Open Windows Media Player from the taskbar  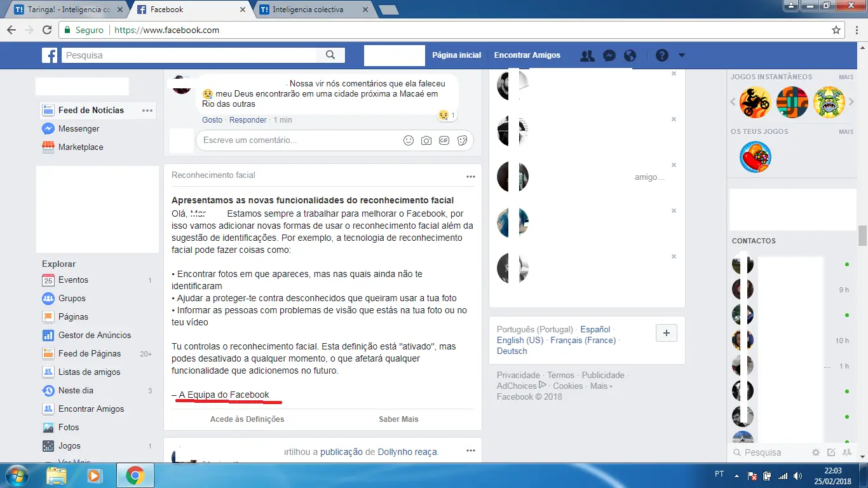pos(94,475)
